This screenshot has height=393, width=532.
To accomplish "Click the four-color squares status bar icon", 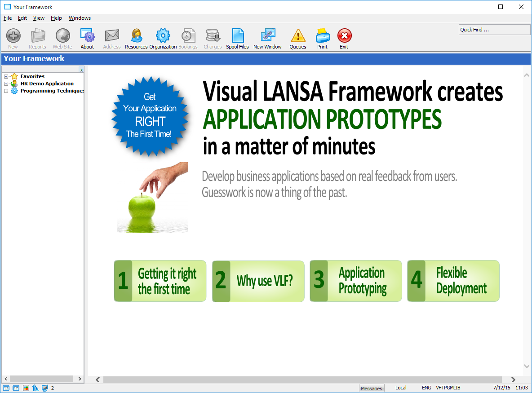I will [x=26, y=388].
